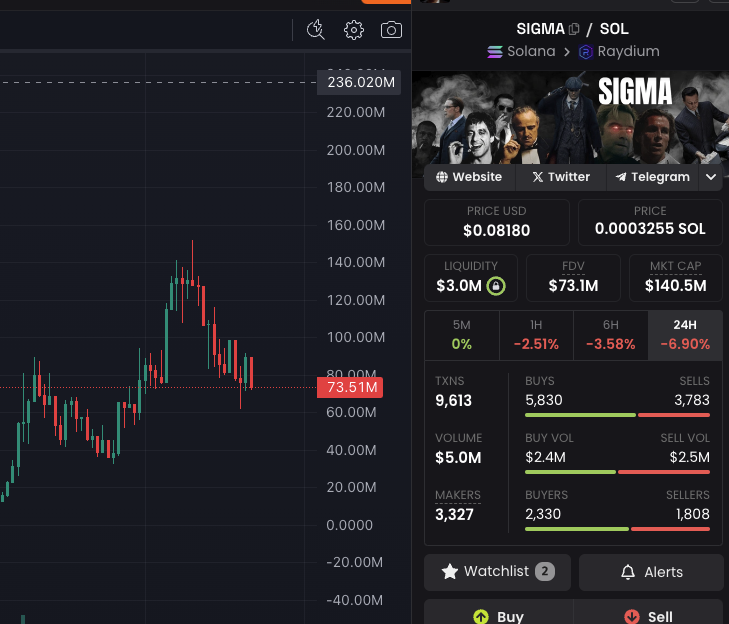The height and width of the screenshot is (624, 729).
Task: Open the SIGMA Twitter link
Action: click(x=561, y=177)
